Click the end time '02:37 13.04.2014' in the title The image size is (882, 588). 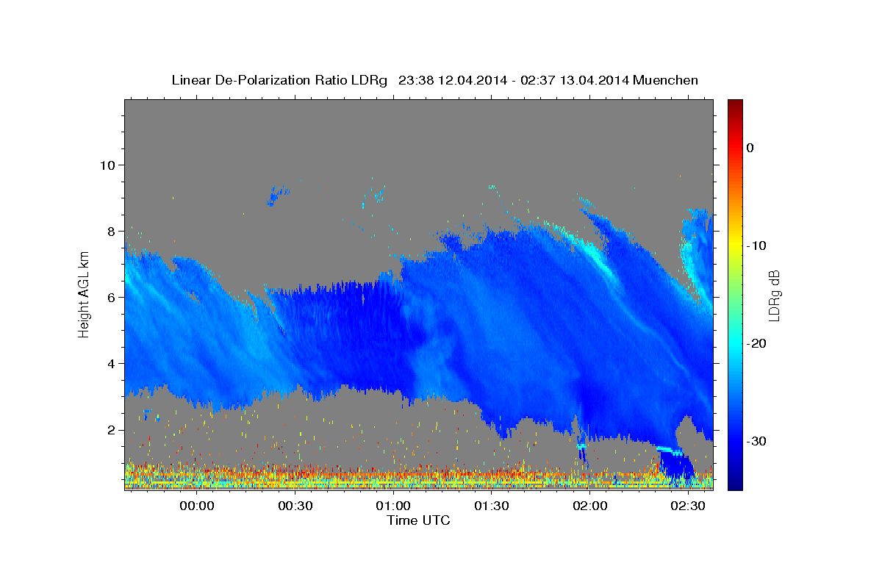coord(575,80)
